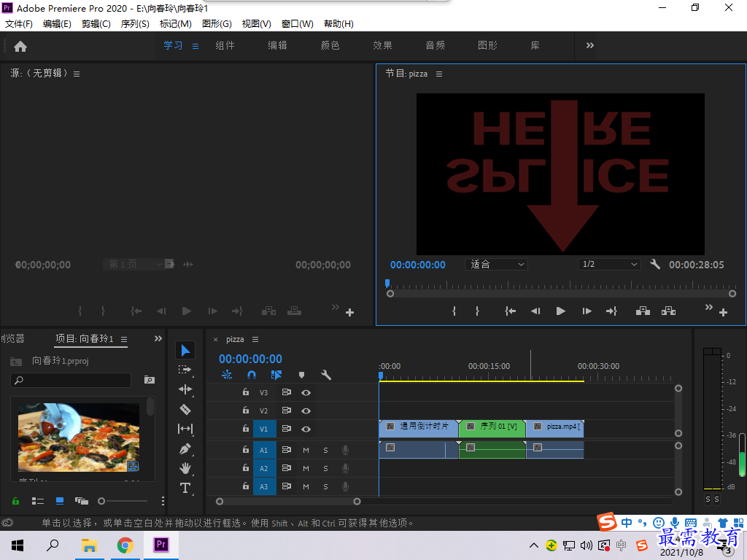Select the Slip tool
This screenshot has height=560, width=747.
[x=185, y=429]
